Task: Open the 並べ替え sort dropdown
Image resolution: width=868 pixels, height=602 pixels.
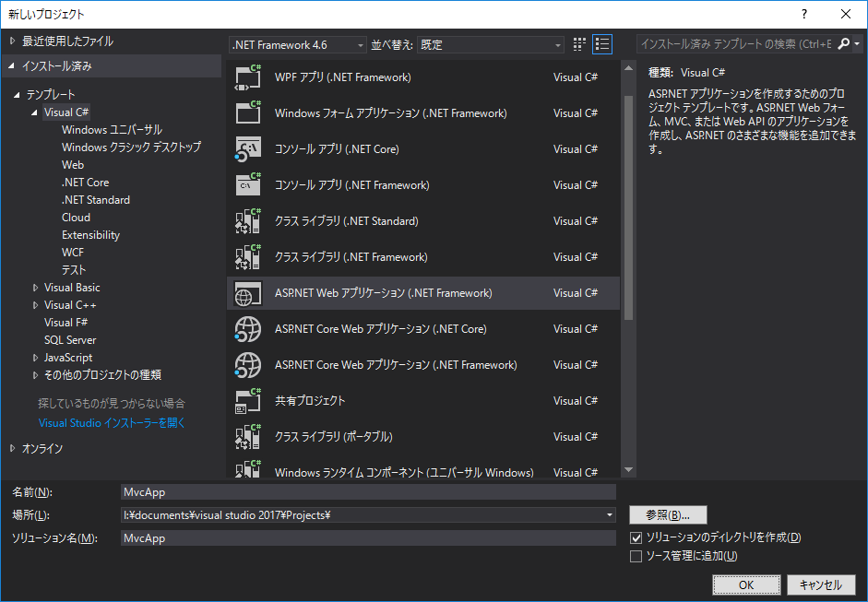Action: point(557,43)
